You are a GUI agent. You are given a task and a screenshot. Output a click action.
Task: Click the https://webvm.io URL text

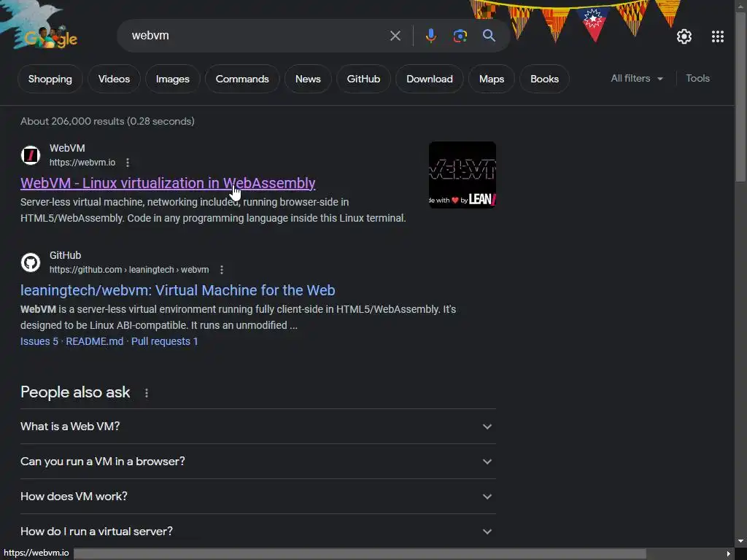point(82,163)
